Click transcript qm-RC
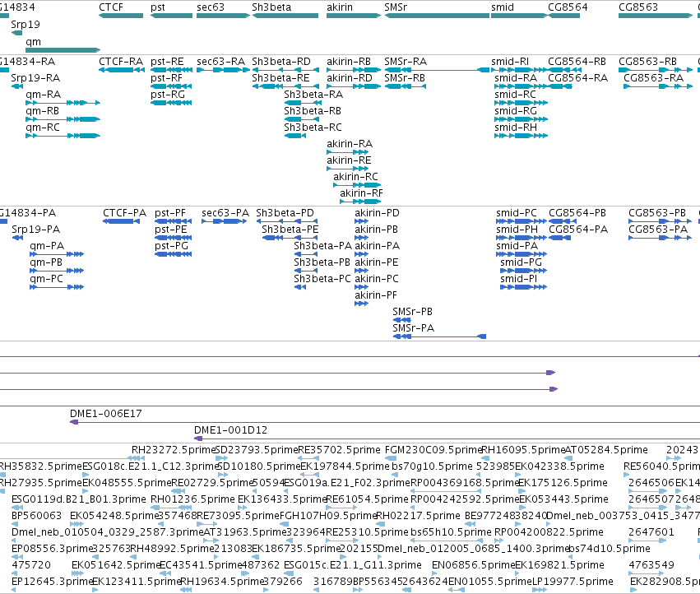Viewport: 700px width, 594px height. pos(63,136)
